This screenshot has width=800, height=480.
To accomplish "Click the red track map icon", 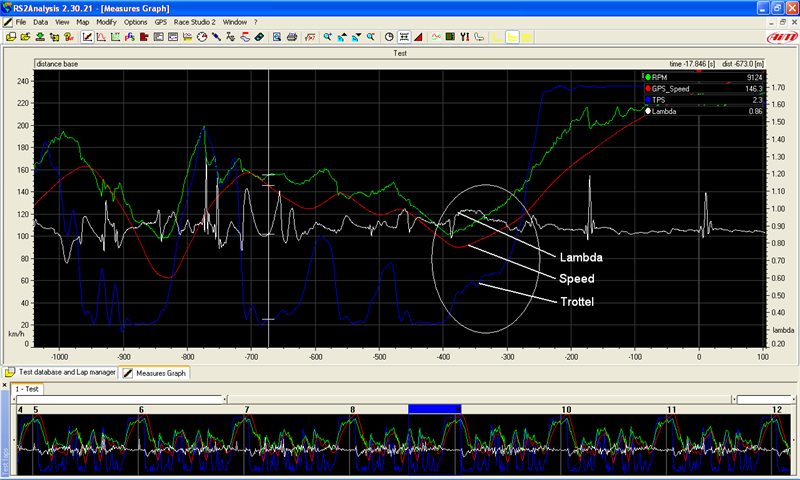I will tap(245, 37).
